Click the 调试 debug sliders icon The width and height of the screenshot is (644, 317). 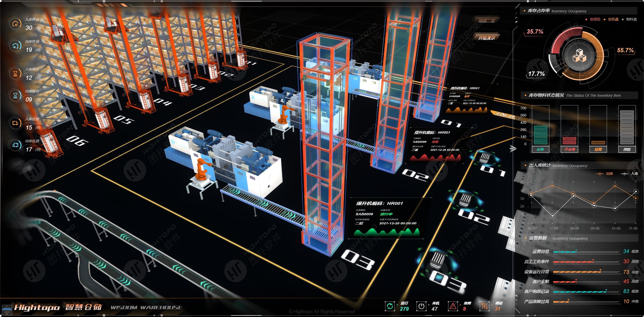point(484,306)
